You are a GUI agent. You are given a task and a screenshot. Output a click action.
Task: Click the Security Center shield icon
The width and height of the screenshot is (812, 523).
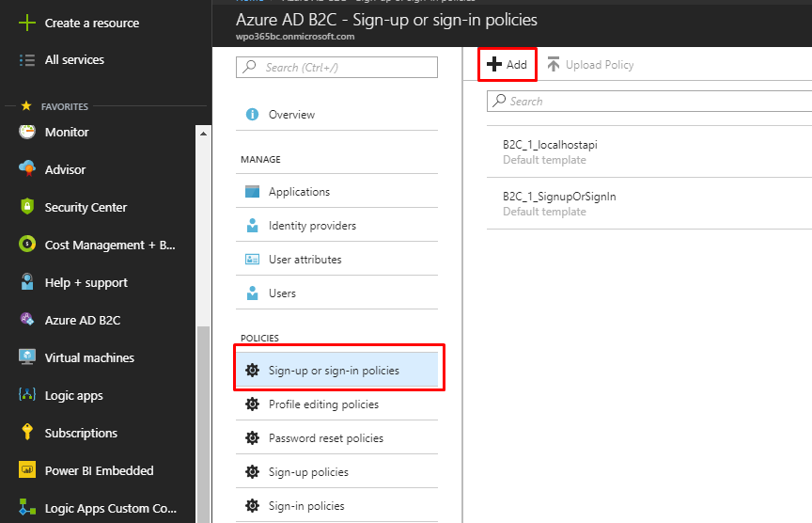(27, 207)
